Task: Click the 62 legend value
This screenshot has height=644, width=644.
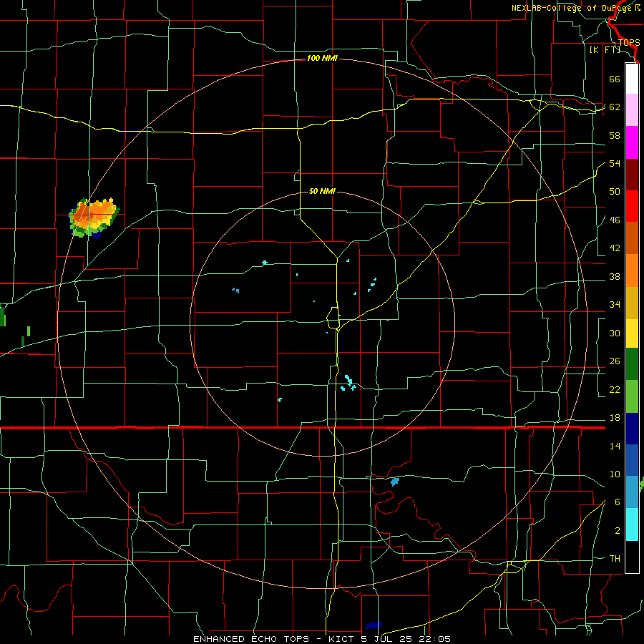Action: (x=615, y=107)
